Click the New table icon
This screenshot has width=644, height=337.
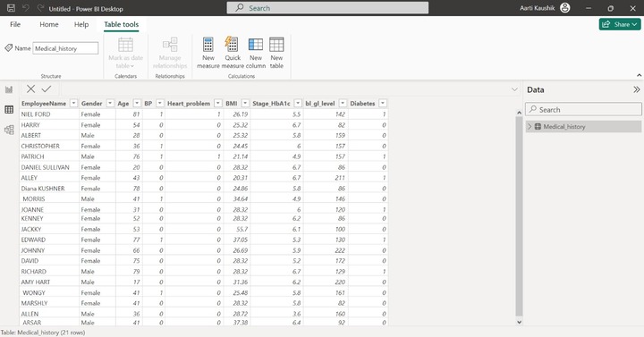[276, 45]
